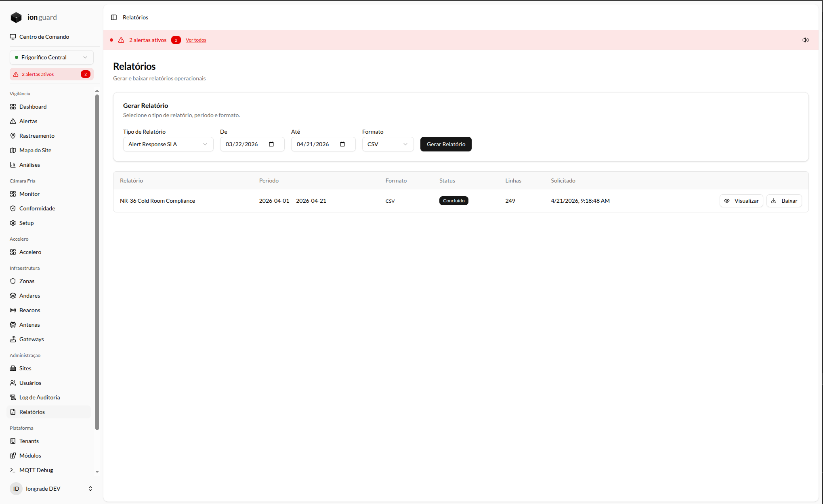Open Dashboard grid icon
The width and height of the screenshot is (823, 504).
coord(13,107)
